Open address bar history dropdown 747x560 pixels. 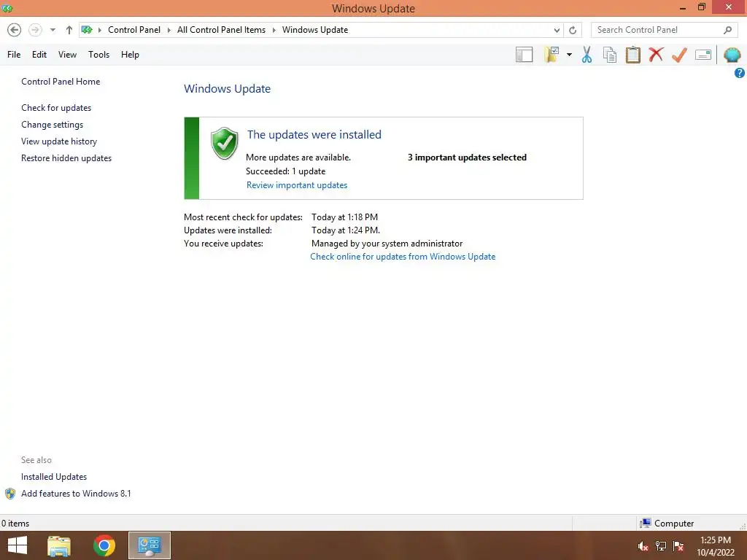tap(557, 30)
